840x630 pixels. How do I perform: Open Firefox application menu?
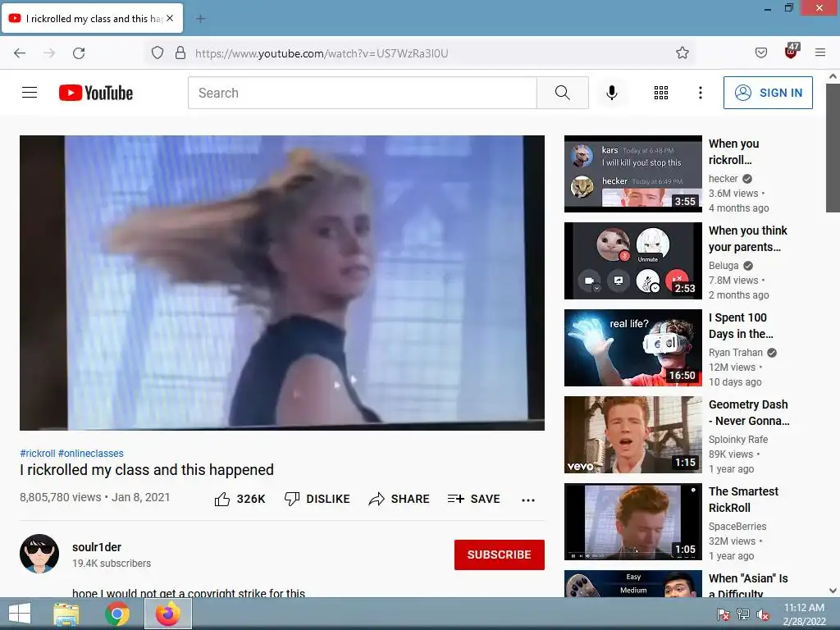[820, 52]
